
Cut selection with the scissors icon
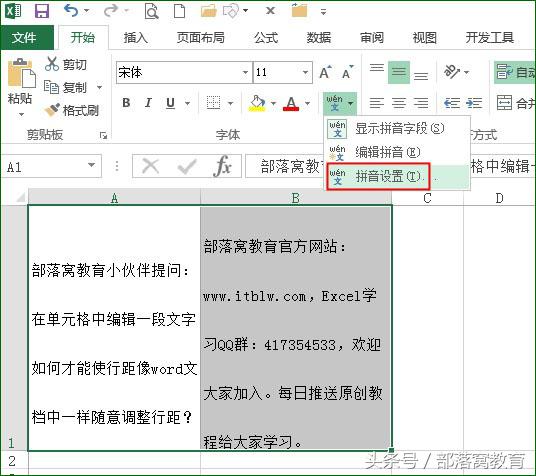click(x=52, y=64)
